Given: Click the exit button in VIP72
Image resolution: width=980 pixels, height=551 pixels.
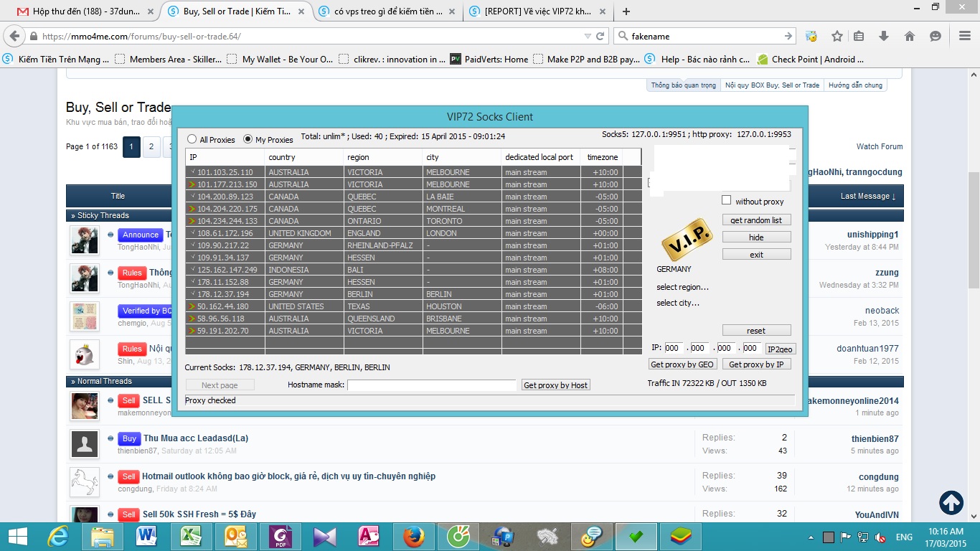Looking at the screenshot, I should click(x=756, y=255).
